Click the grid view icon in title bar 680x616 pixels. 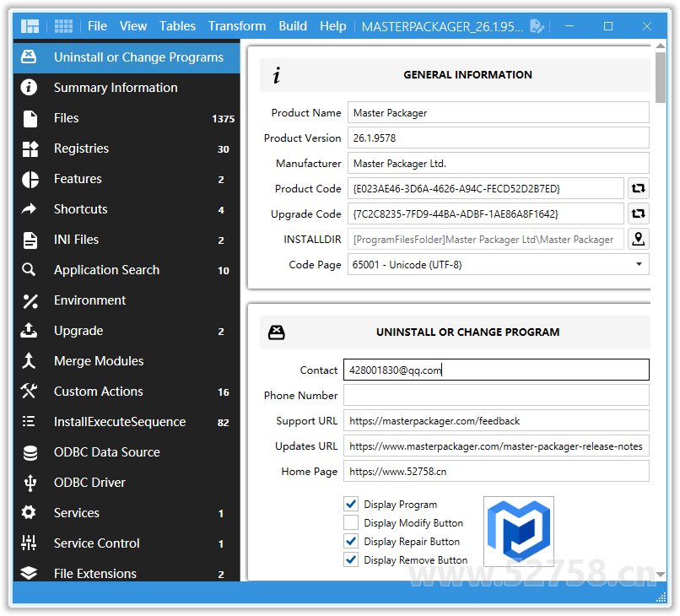63,26
